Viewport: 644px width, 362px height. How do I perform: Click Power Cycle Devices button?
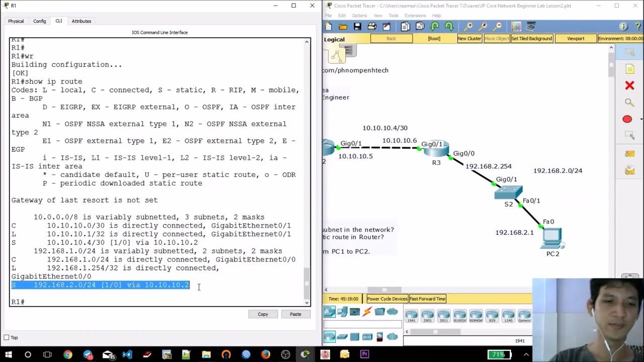387,299
